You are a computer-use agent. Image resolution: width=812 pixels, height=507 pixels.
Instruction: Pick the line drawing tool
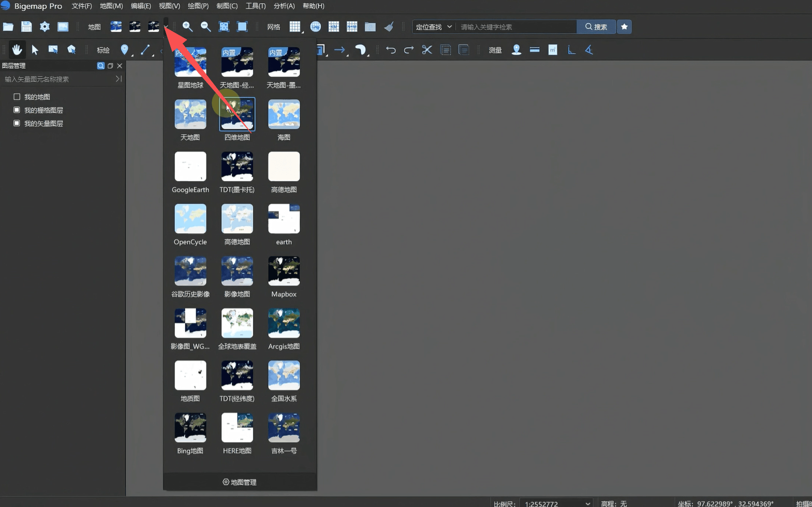click(x=145, y=50)
